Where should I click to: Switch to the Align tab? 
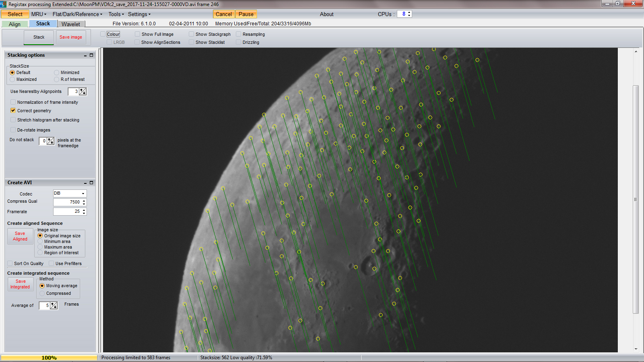point(14,24)
